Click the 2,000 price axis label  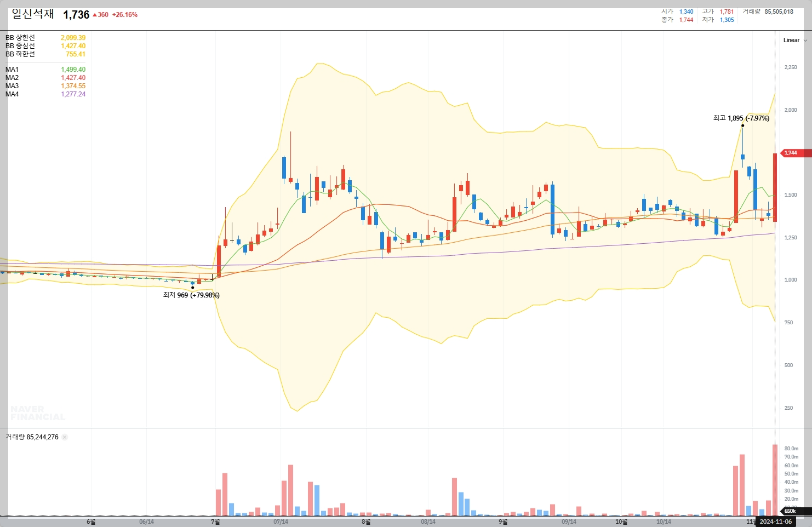tap(791, 110)
